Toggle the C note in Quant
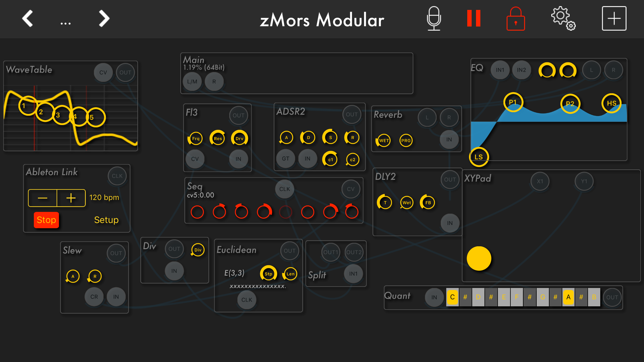The image size is (644, 362). (x=452, y=297)
